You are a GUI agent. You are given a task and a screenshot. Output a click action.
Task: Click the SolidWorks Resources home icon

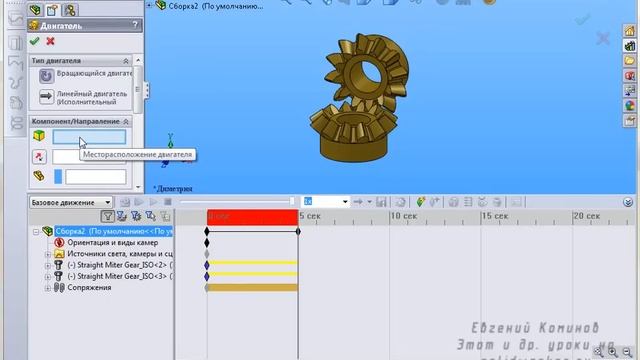[629, 31]
